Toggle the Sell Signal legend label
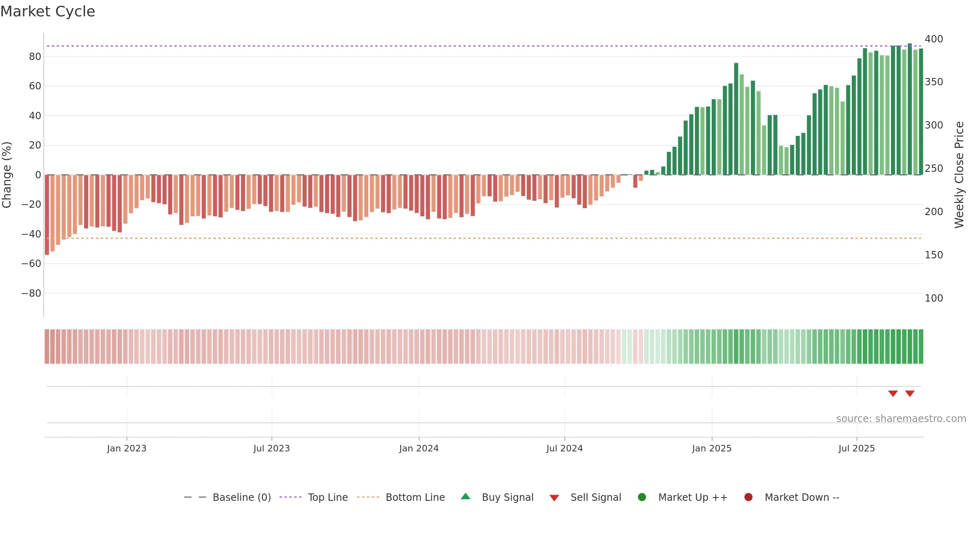 [x=596, y=497]
